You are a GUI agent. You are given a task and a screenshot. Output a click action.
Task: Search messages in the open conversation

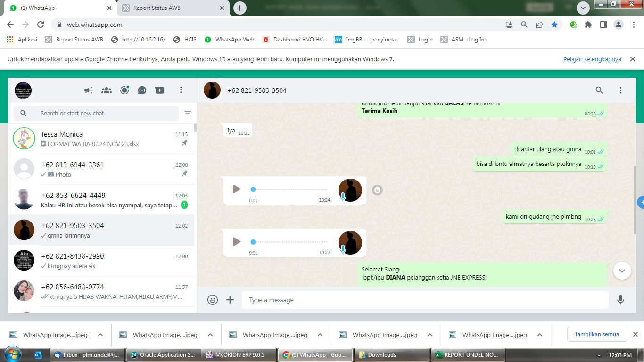pyautogui.click(x=599, y=90)
